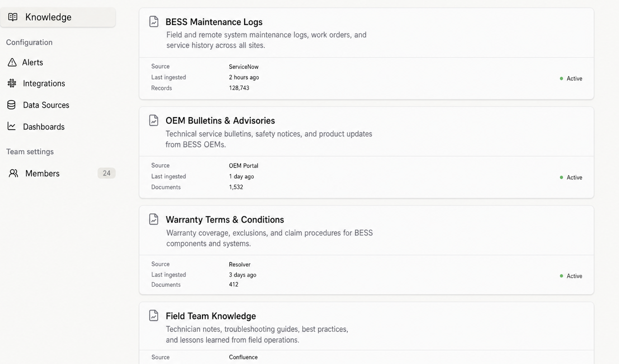
Task: Click the BESS Maintenance Logs document icon
Action: [x=154, y=21]
